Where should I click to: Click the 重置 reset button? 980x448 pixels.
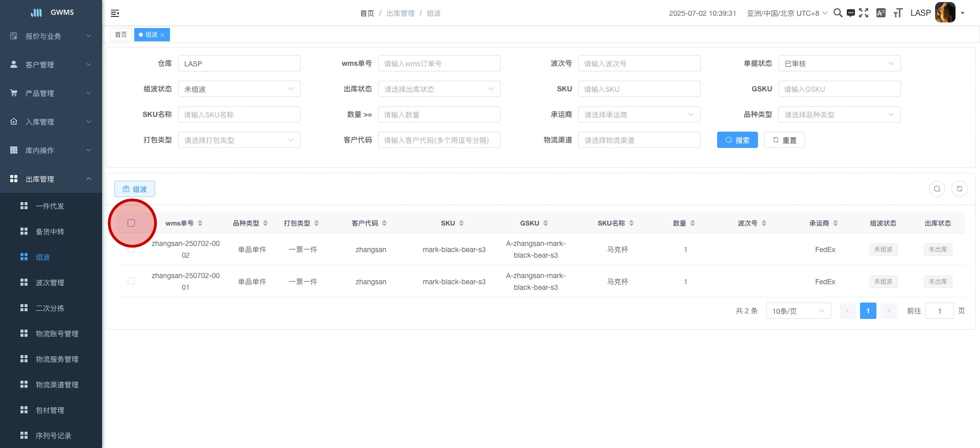[x=784, y=140]
